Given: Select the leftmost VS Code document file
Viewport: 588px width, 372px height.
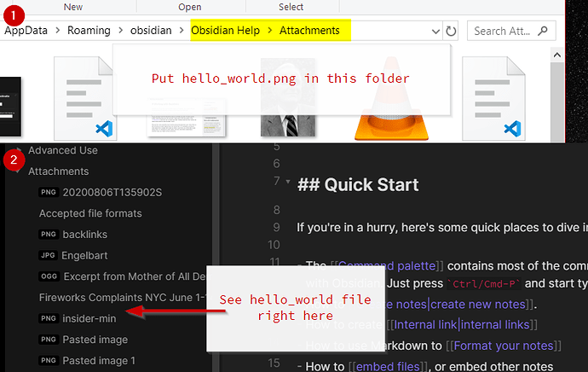Looking at the screenshot, I should (x=84, y=98).
